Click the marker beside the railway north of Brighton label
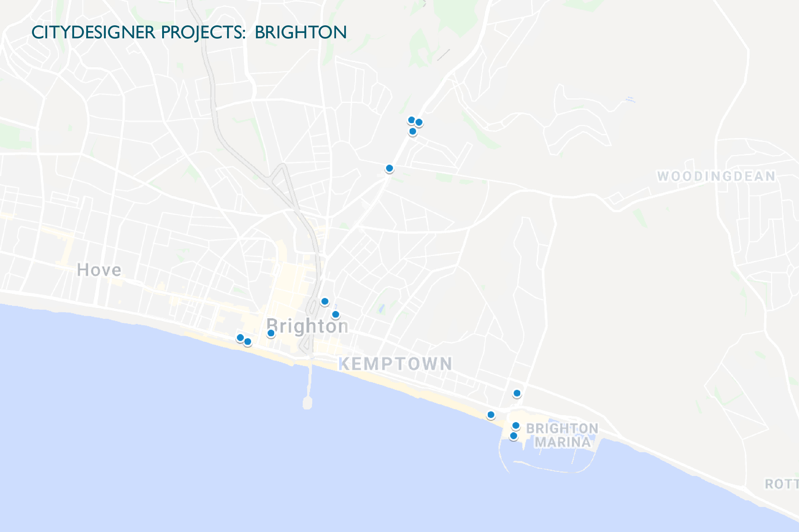Viewport: 799px width, 532px height. 325,301
